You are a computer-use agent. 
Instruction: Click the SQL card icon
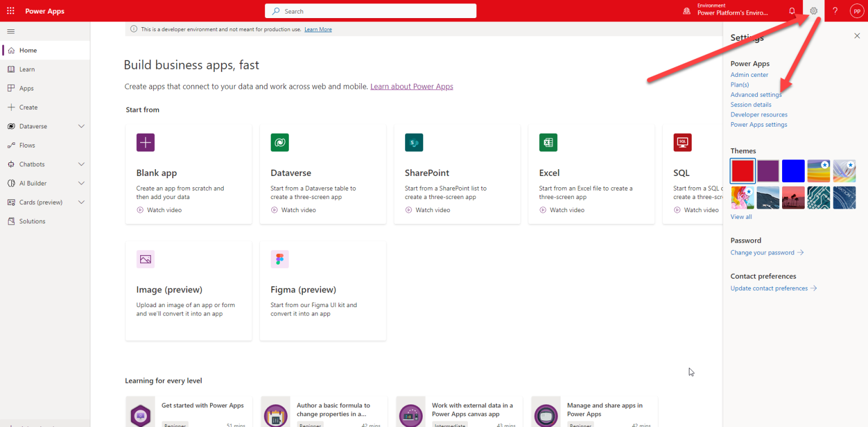click(x=683, y=143)
